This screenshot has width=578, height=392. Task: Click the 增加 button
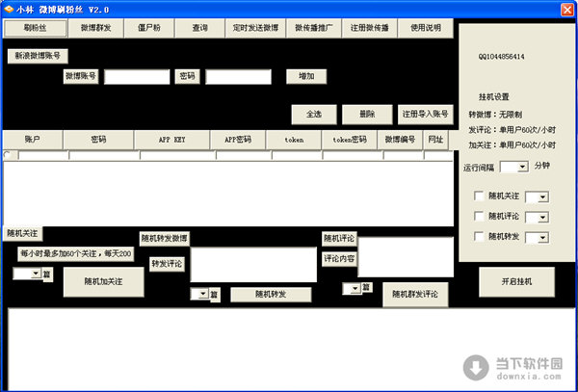click(x=306, y=77)
